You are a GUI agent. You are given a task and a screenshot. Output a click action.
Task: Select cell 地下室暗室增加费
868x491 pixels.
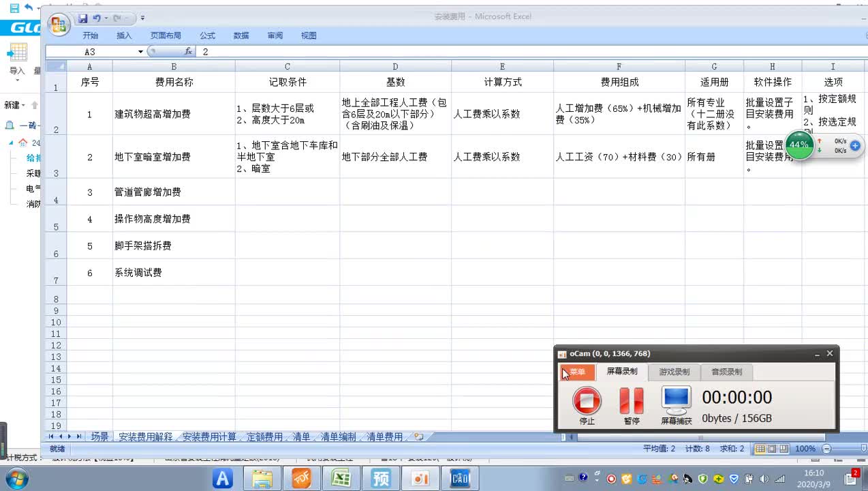(x=174, y=157)
